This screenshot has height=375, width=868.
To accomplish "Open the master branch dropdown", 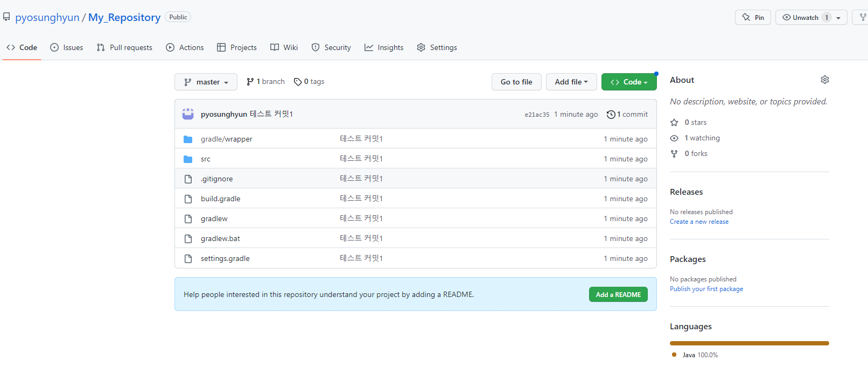I will pos(206,82).
